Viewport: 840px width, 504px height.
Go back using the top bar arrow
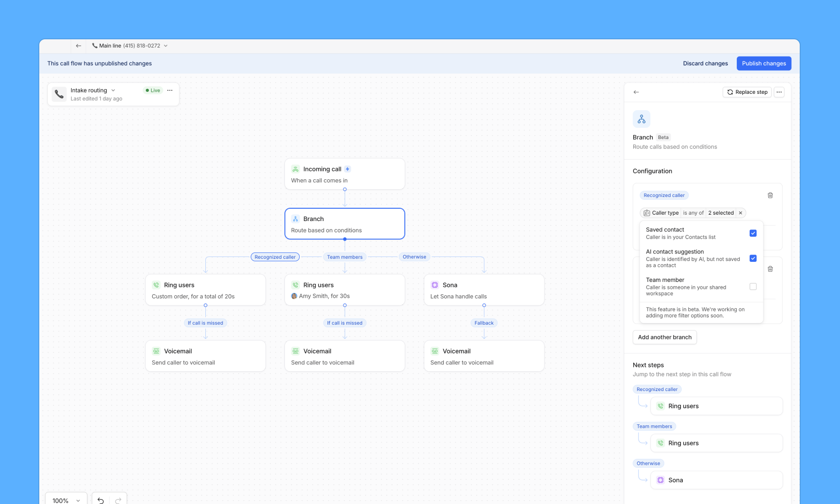click(79, 46)
